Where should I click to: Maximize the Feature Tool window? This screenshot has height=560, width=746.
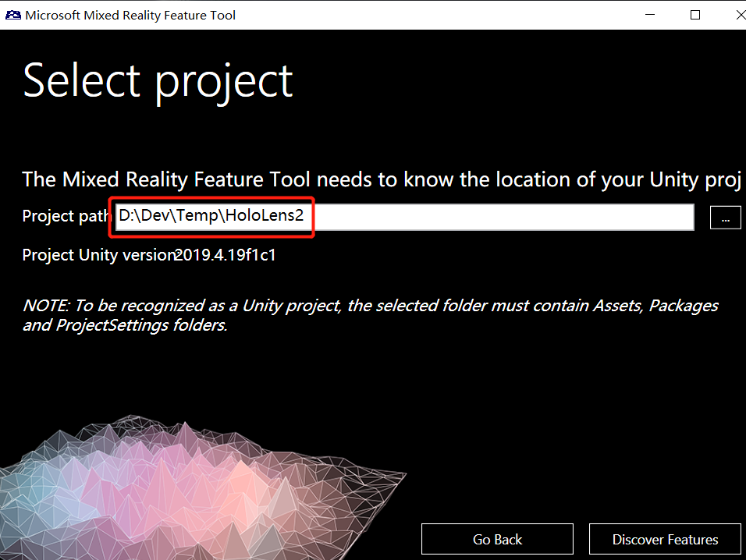click(695, 15)
